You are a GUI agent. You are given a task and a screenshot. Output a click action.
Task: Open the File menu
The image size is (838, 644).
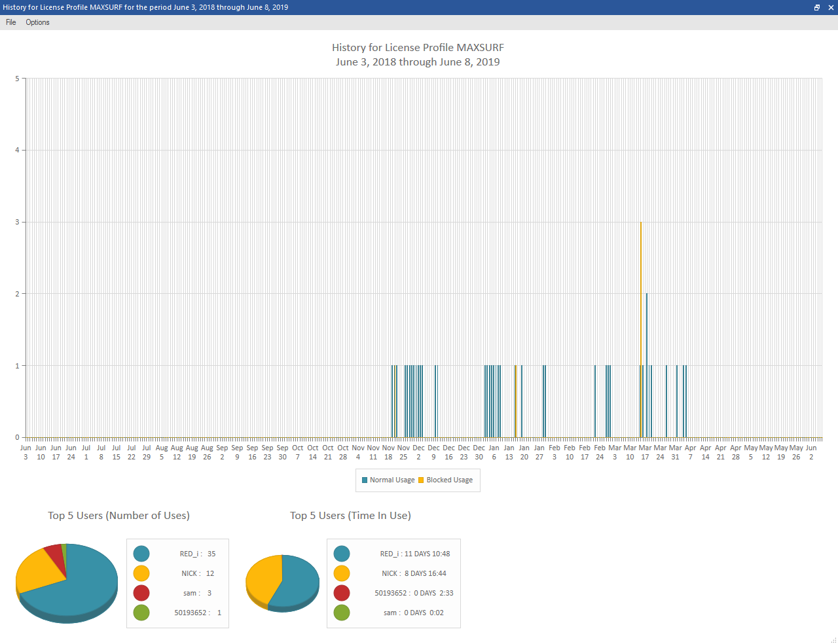(x=10, y=22)
